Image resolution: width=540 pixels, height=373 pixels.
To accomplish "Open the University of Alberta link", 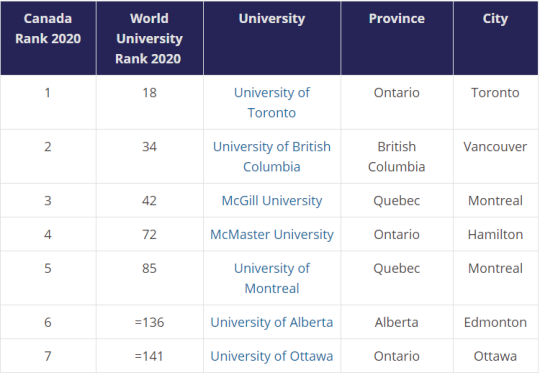I will [x=272, y=322].
